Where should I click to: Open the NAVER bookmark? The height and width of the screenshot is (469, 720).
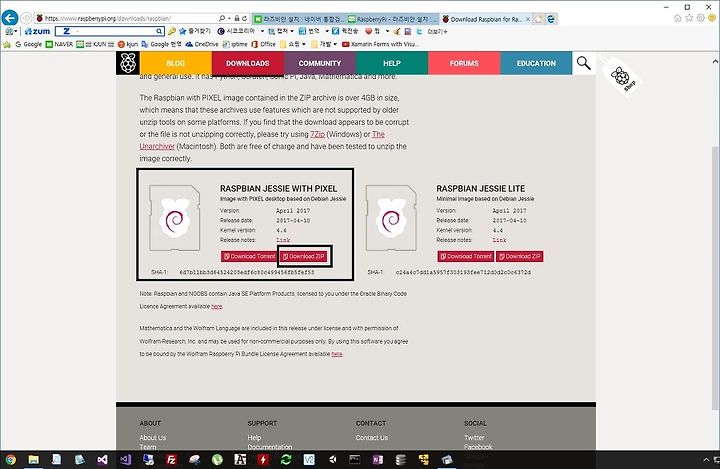tap(59, 44)
